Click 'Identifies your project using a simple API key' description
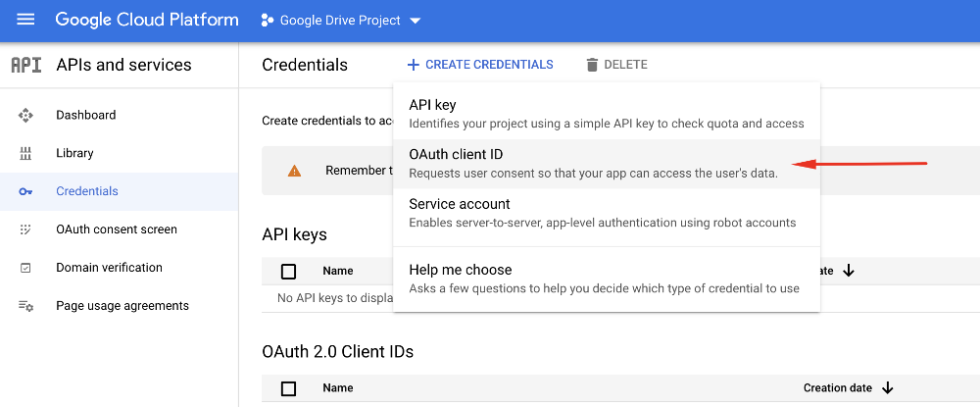This screenshot has height=407, width=980. tap(607, 124)
